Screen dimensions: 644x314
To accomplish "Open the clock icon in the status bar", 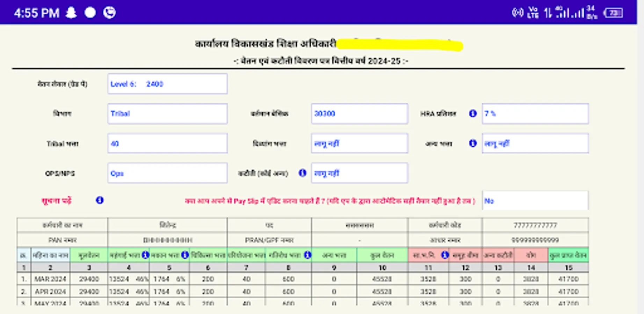I will [110, 12].
